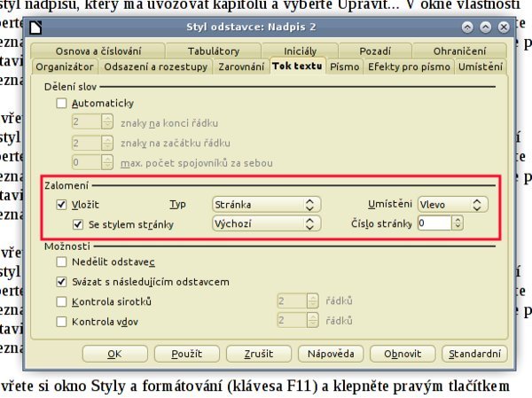
Task: Click the Dělení slov section label
Action: (71, 87)
